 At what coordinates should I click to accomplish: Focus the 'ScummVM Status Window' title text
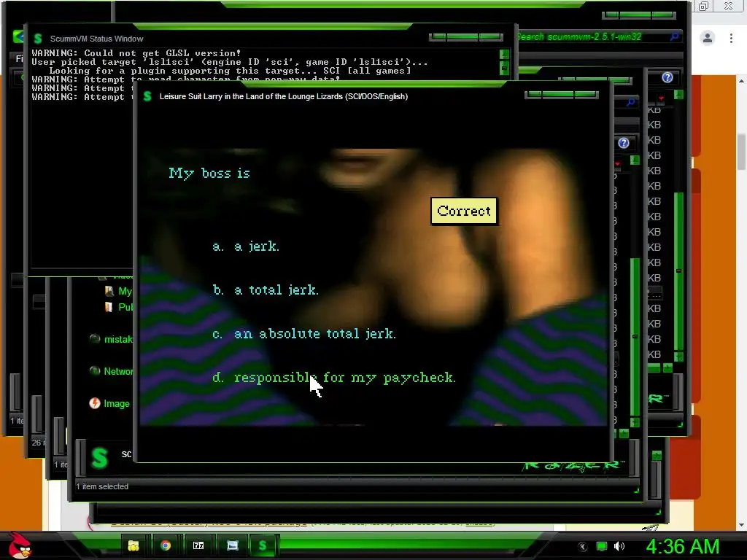click(x=97, y=39)
